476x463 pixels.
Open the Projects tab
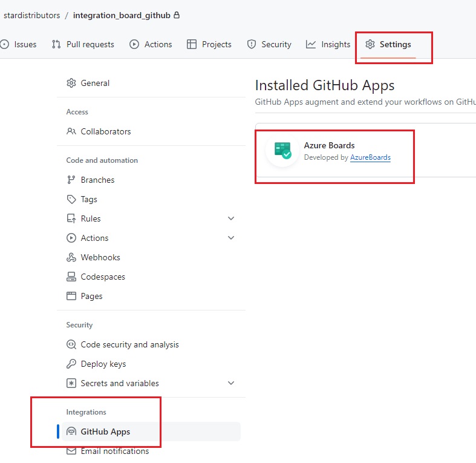[209, 44]
